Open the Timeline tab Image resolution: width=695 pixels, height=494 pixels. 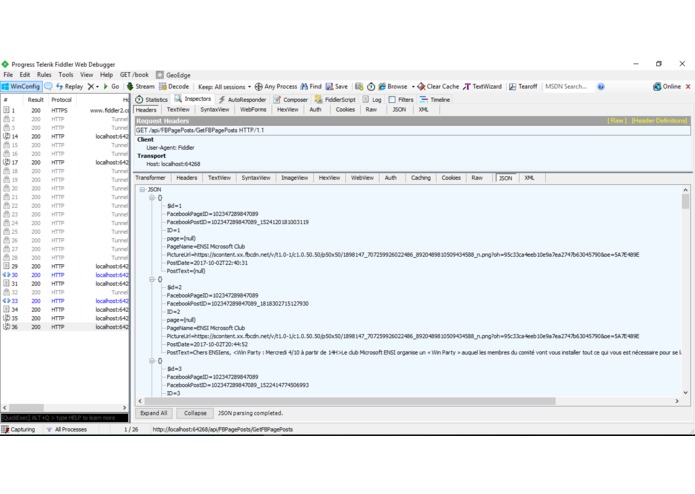pyautogui.click(x=435, y=100)
